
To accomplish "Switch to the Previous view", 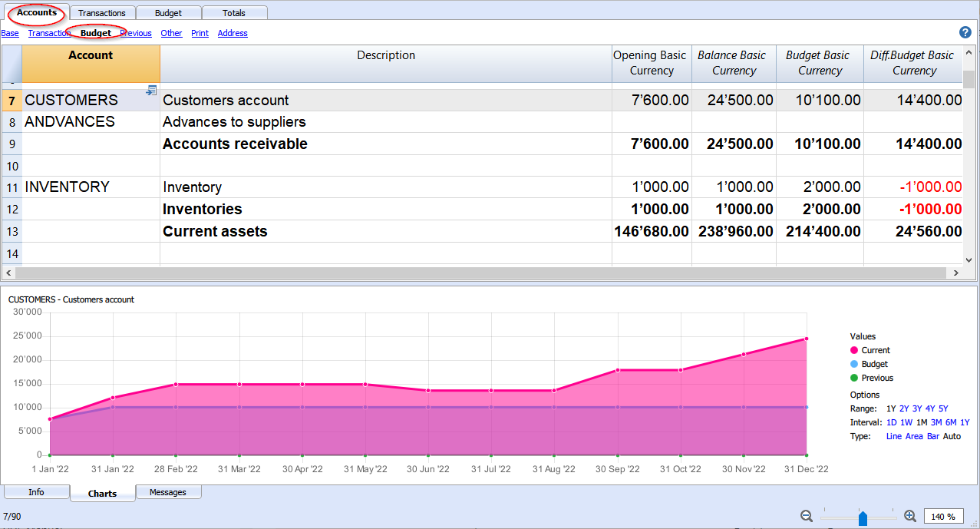I will point(136,33).
